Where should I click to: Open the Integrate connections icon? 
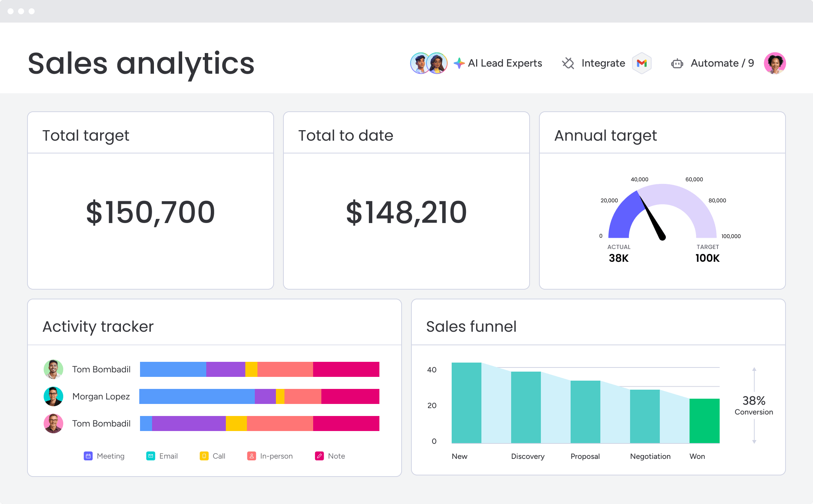pos(568,63)
